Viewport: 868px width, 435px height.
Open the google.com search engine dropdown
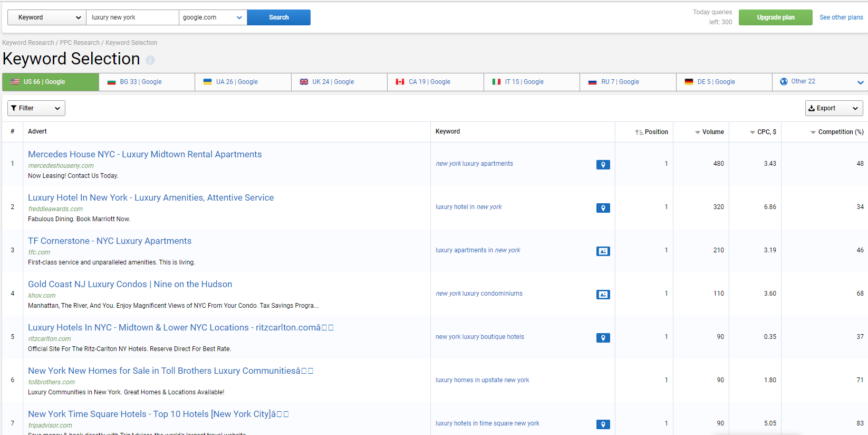(x=213, y=17)
